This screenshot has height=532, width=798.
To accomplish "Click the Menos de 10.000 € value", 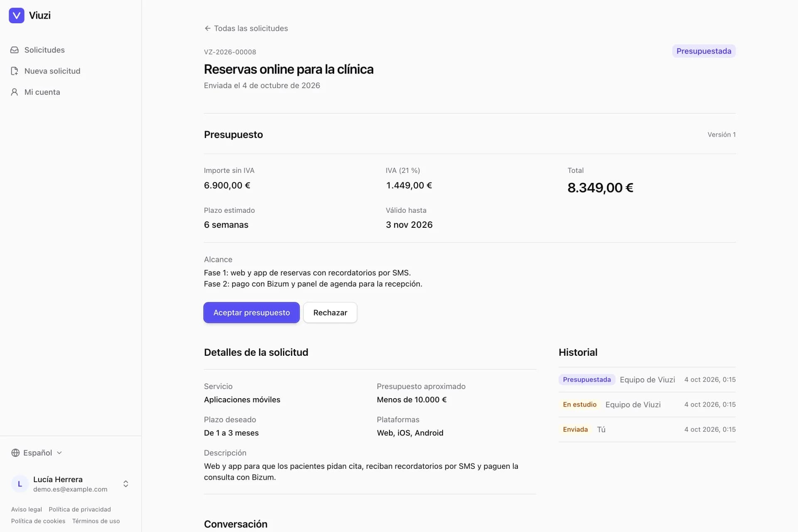I will pyautogui.click(x=411, y=399).
